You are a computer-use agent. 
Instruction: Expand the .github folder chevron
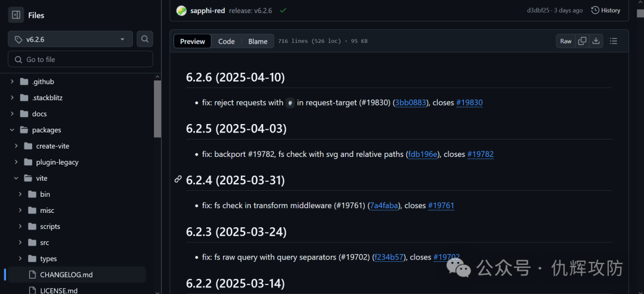(13, 82)
